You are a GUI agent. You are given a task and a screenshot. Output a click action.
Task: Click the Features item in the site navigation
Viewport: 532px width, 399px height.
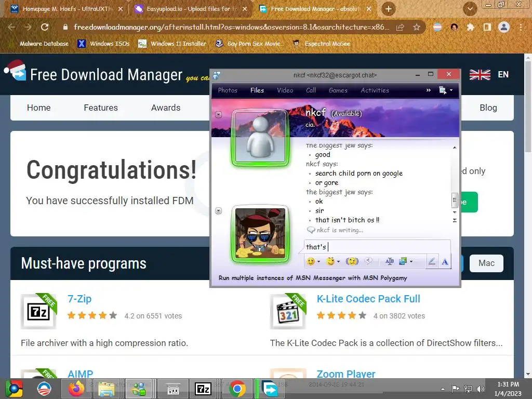(x=101, y=108)
